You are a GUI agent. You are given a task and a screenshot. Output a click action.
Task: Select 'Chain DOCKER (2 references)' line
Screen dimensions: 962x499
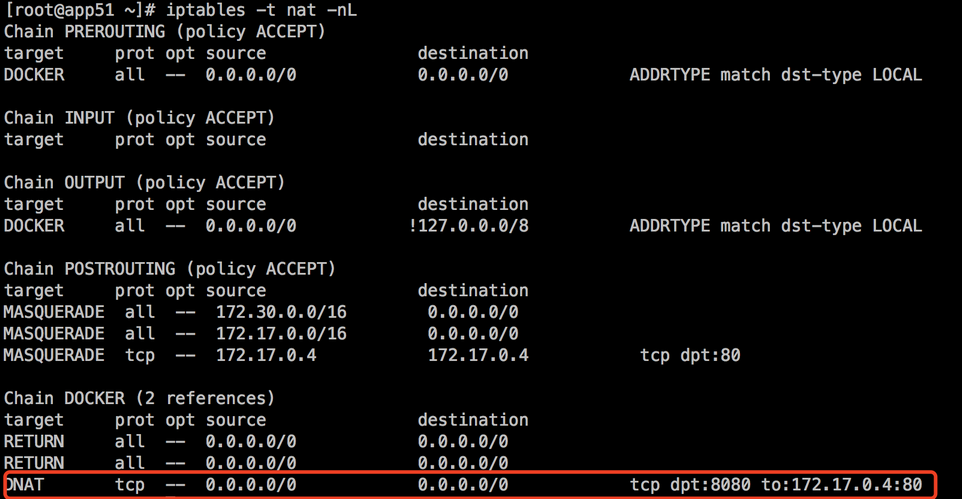[139, 398]
